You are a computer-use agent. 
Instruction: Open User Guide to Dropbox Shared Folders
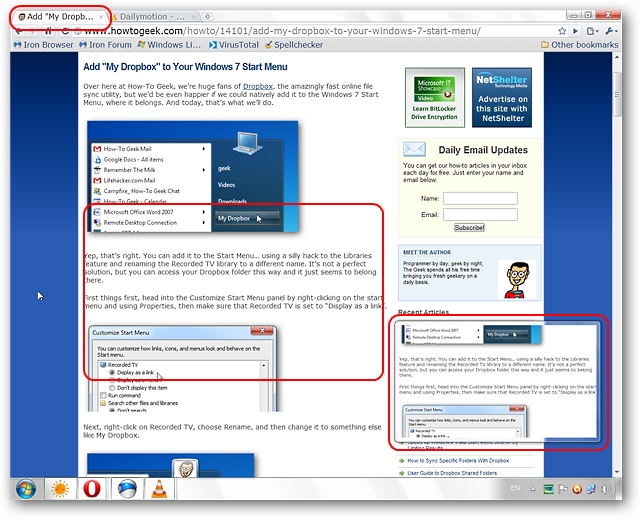click(452, 473)
